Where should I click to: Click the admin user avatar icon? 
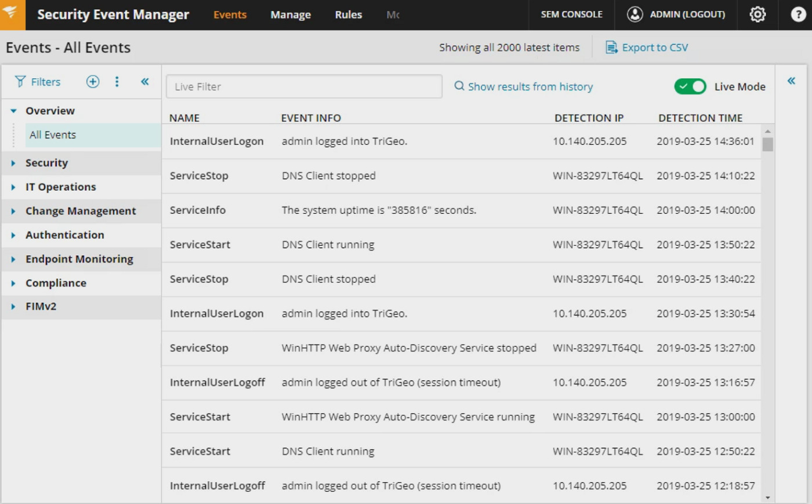coord(635,14)
